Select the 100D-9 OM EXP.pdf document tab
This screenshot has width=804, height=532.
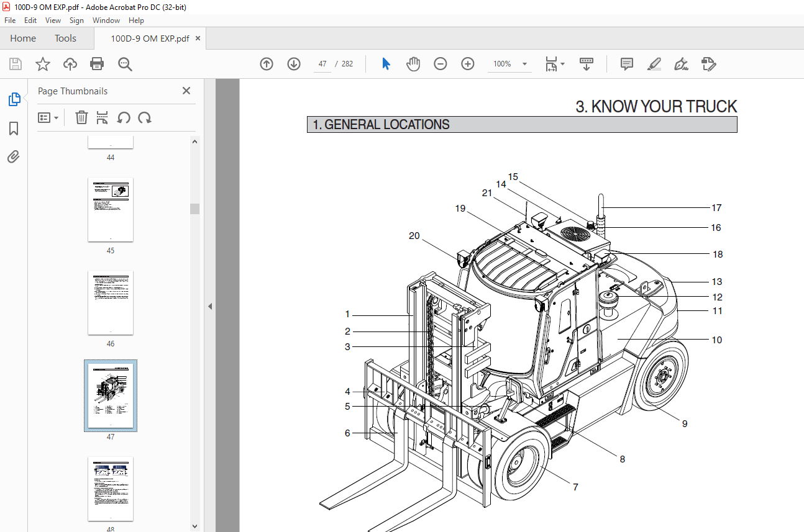(150, 38)
